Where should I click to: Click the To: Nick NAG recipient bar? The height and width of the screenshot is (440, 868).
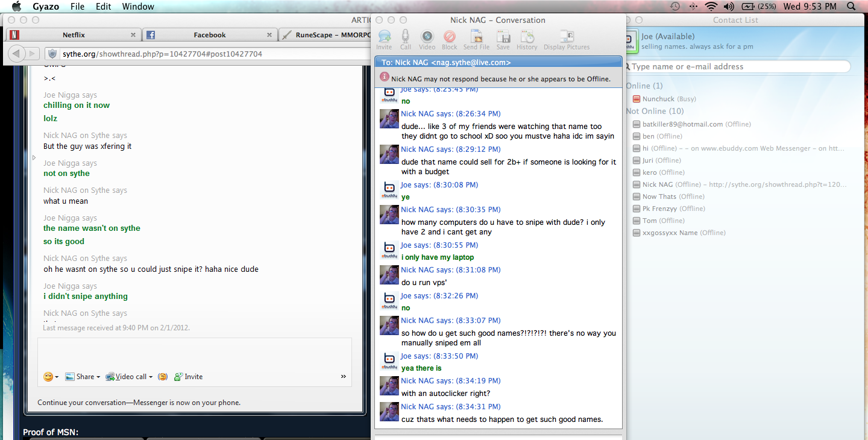498,62
